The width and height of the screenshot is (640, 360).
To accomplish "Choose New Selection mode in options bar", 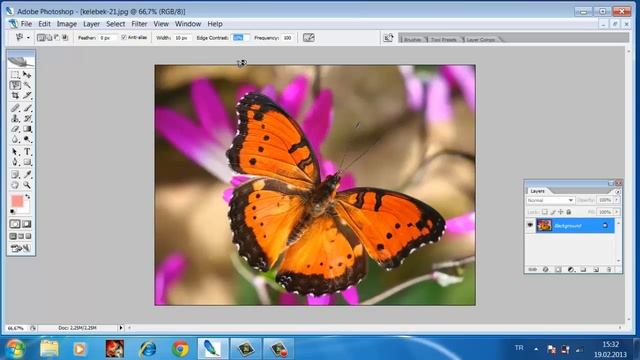I will coord(40,38).
